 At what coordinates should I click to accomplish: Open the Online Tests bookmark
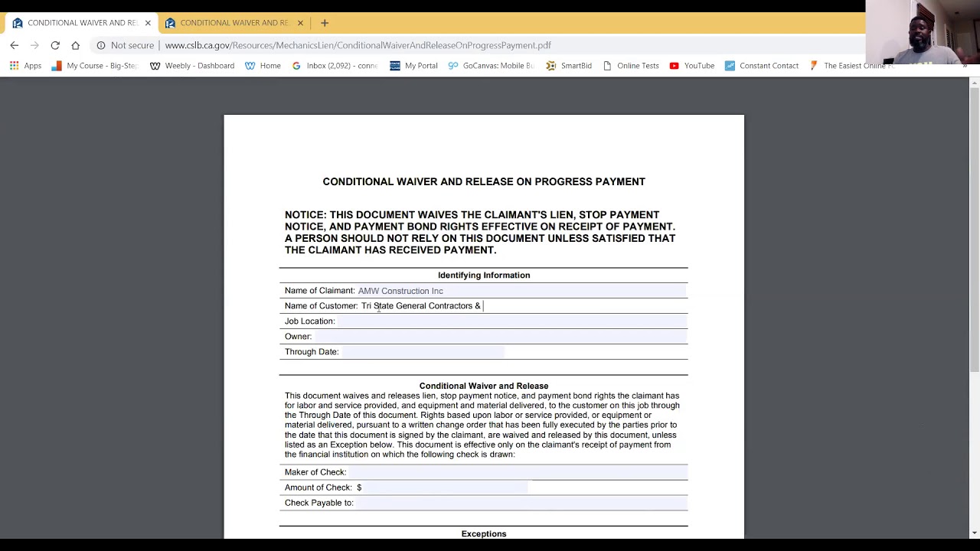coord(631,66)
